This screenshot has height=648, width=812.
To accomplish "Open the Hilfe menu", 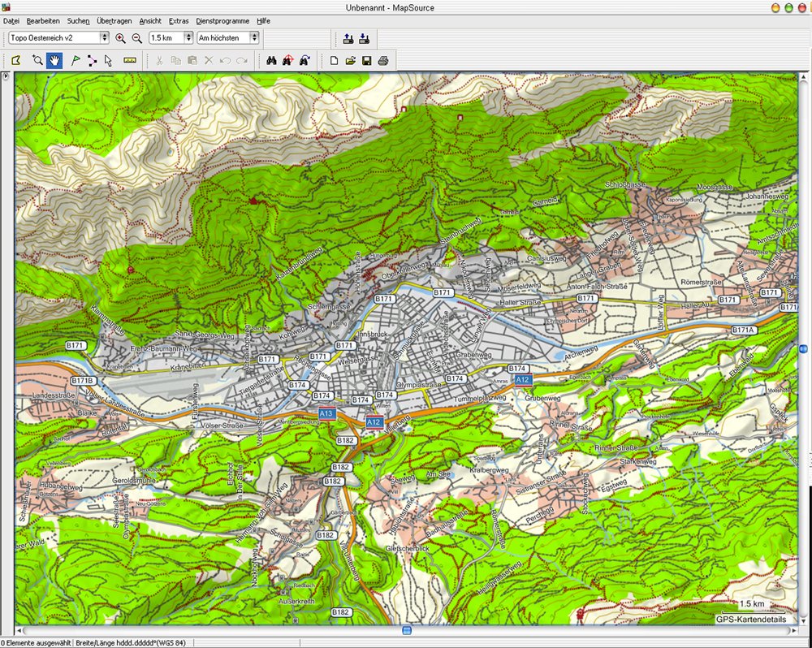I will click(x=263, y=21).
